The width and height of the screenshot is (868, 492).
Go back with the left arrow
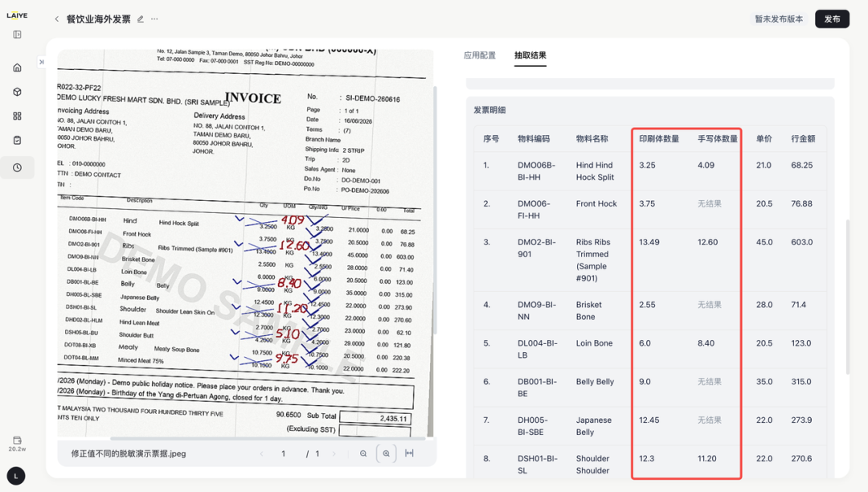[56, 18]
